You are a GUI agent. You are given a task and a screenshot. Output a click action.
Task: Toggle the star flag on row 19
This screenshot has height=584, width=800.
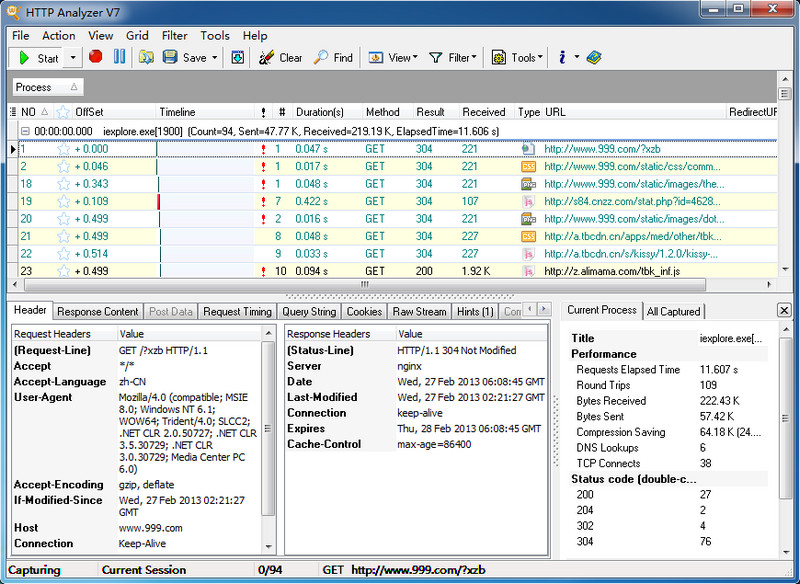tap(64, 202)
